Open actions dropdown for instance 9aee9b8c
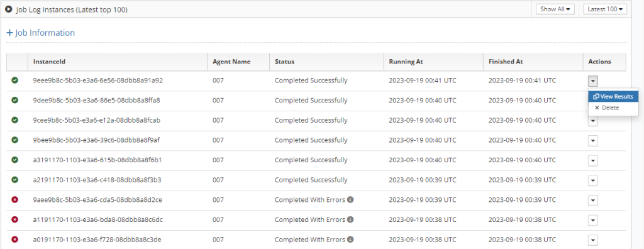This screenshot has height=249, width=644. tap(592, 201)
